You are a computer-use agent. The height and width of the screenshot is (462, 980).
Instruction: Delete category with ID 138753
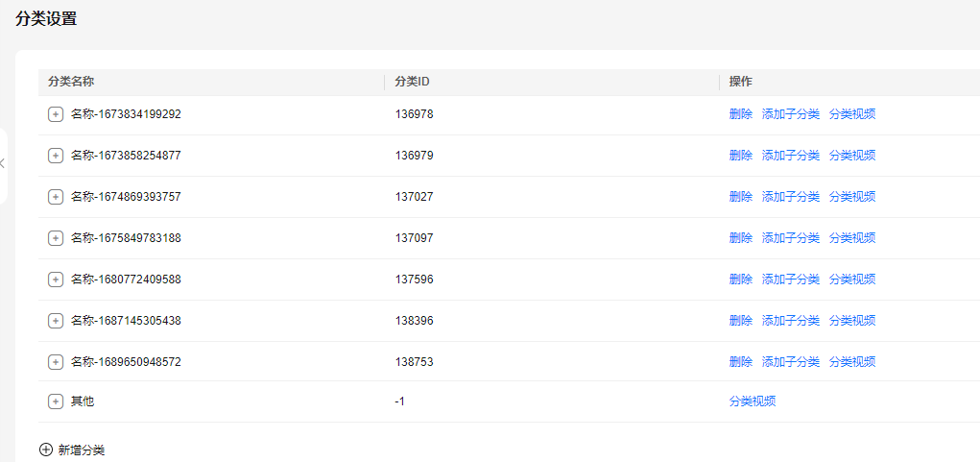pyautogui.click(x=741, y=362)
